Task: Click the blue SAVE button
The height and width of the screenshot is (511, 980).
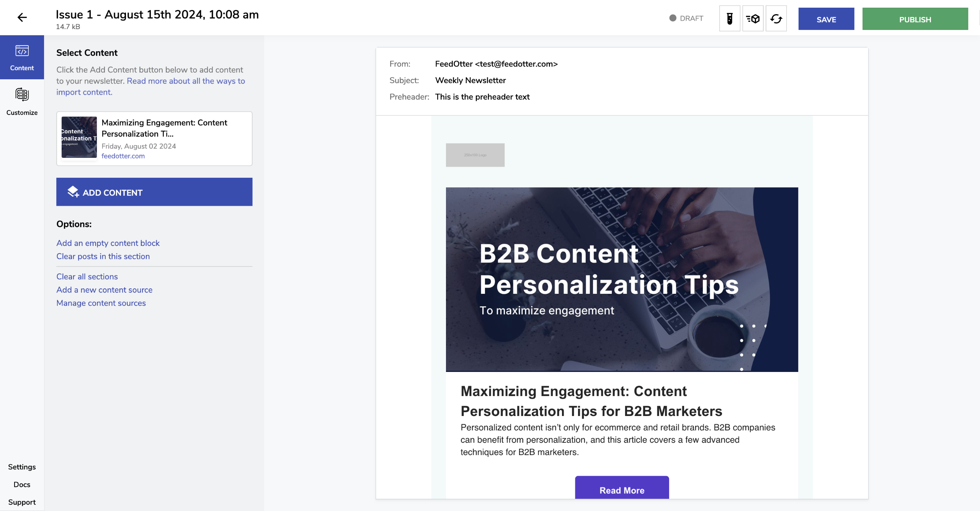Action: pos(826,19)
